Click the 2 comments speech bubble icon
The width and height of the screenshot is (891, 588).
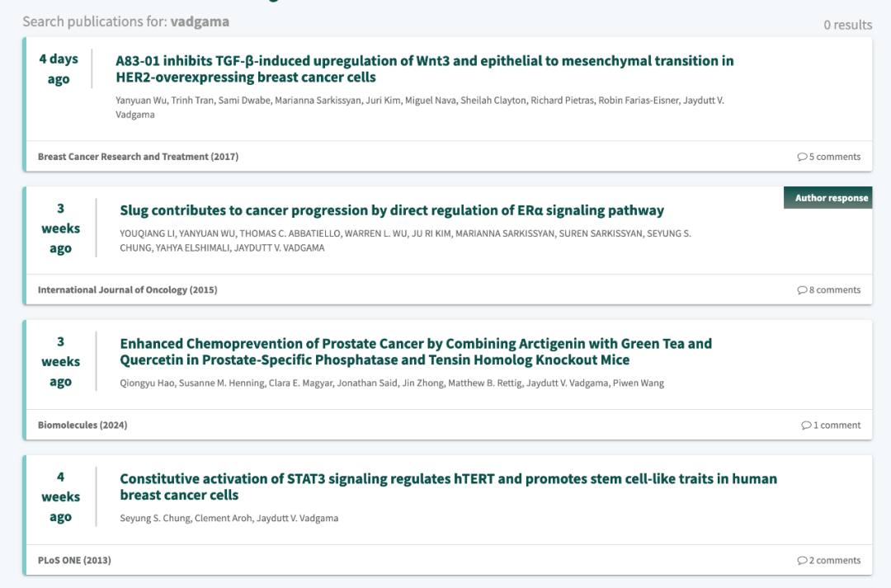[802, 560]
